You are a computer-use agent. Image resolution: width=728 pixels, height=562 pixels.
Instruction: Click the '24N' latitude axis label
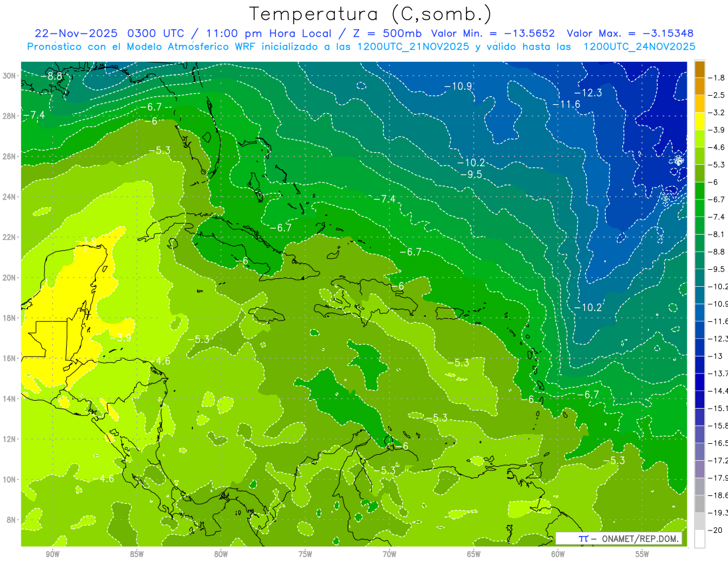[10, 196]
